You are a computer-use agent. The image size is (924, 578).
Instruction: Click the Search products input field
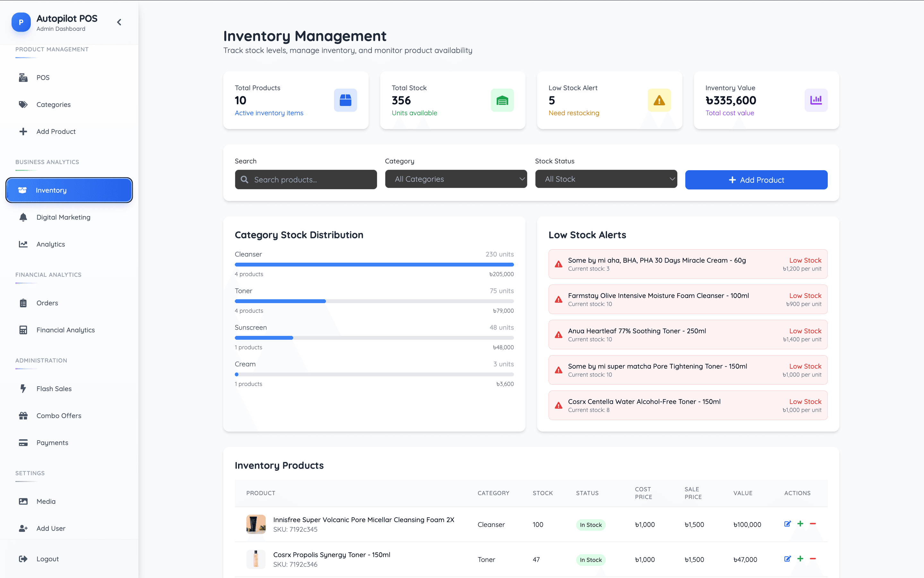306,179
